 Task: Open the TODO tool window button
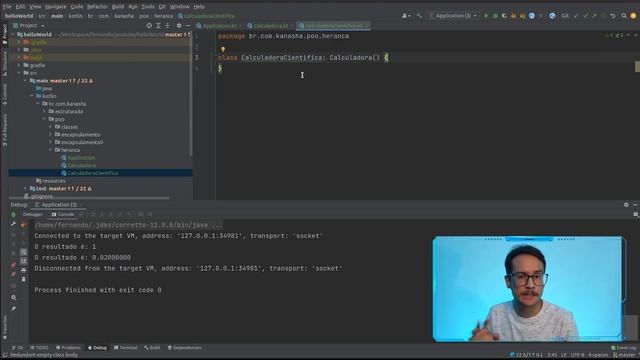tap(39, 348)
